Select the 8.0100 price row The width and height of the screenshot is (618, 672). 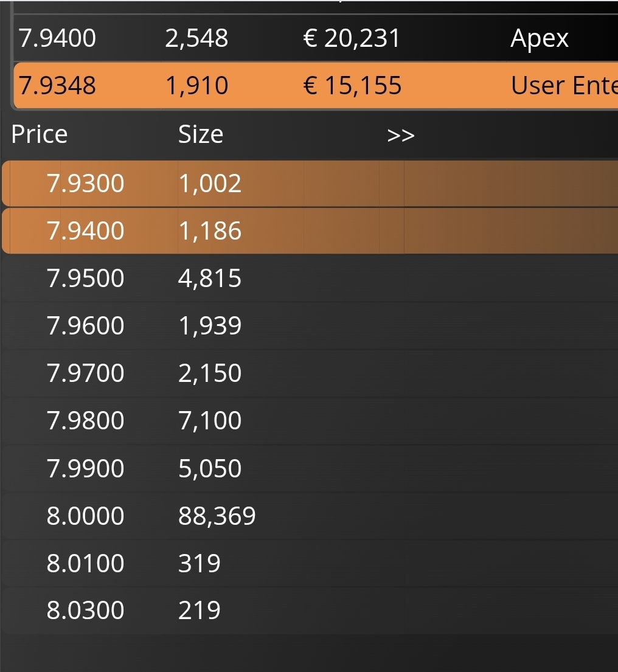point(85,563)
